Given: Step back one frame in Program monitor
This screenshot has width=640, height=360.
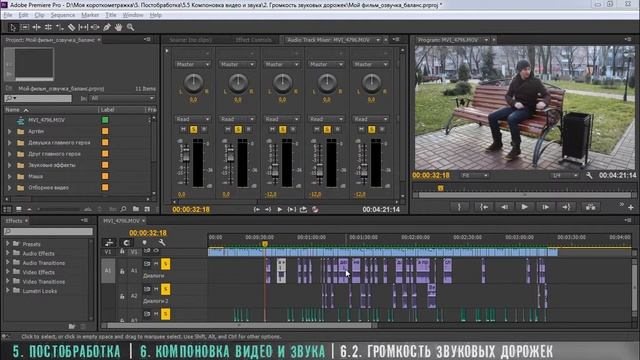Looking at the screenshot, I should point(504,207).
